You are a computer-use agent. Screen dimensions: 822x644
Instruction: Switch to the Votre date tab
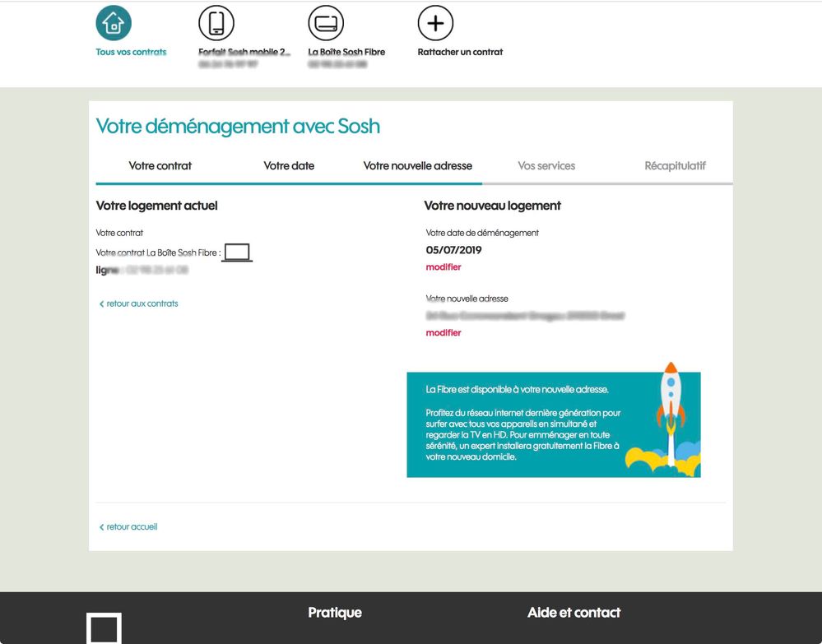289,166
